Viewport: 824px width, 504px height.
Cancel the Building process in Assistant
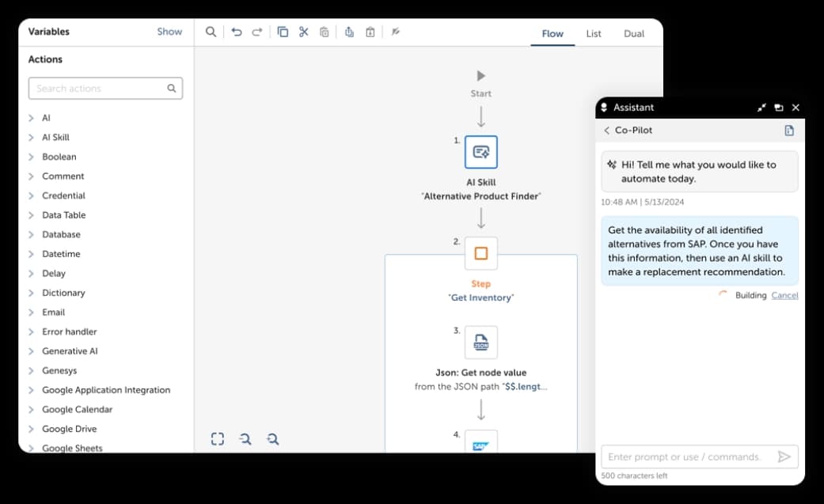784,294
